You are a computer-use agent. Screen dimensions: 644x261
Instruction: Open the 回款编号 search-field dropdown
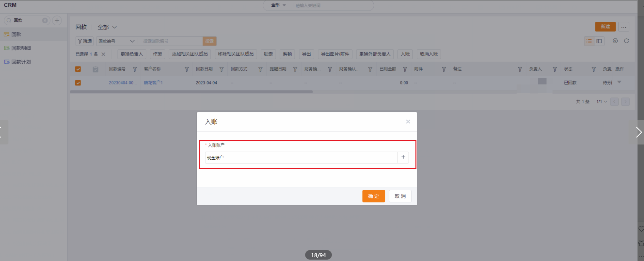(116, 41)
